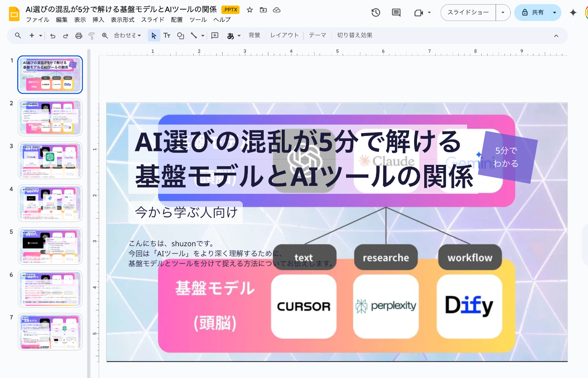Open the ファイル menu

[x=37, y=20]
